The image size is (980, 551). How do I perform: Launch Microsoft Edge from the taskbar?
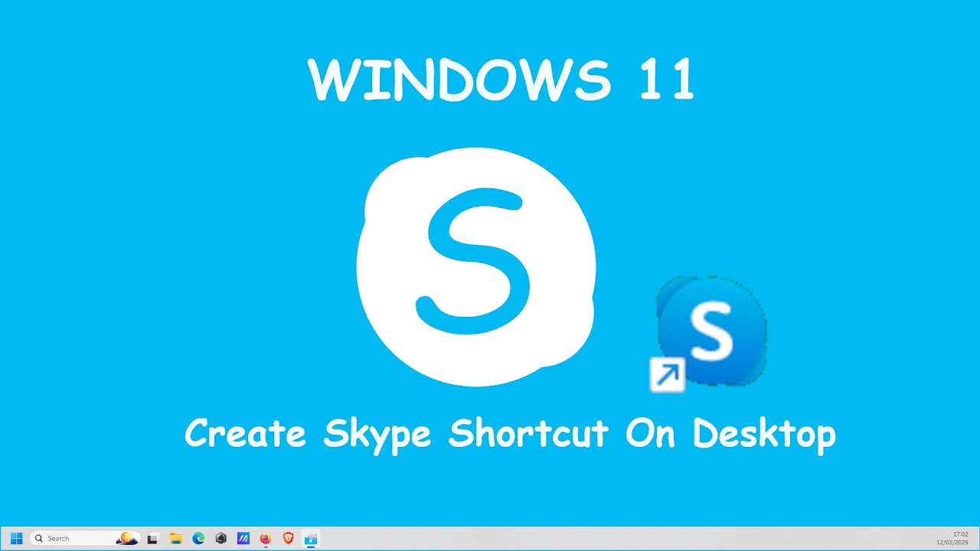tap(198, 539)
